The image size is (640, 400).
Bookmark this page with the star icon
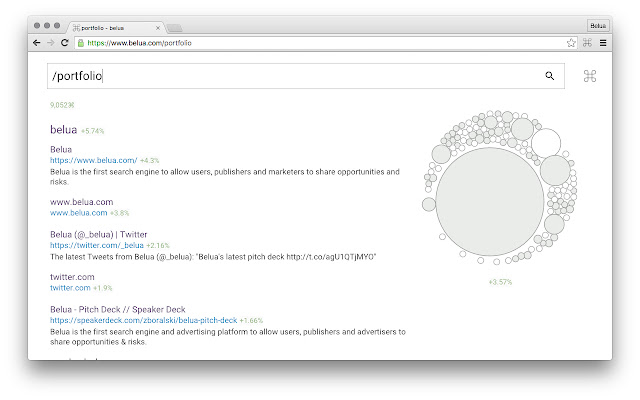coord(571,43)
